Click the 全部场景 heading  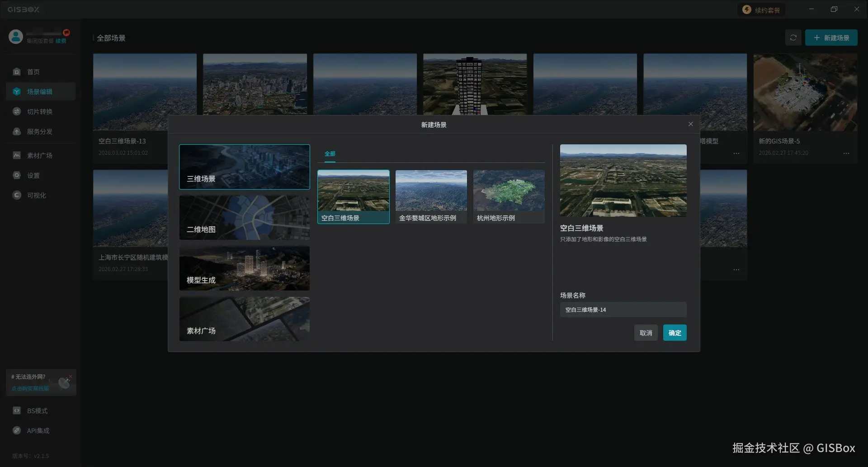pyautogui.click(x=111, y=38)
